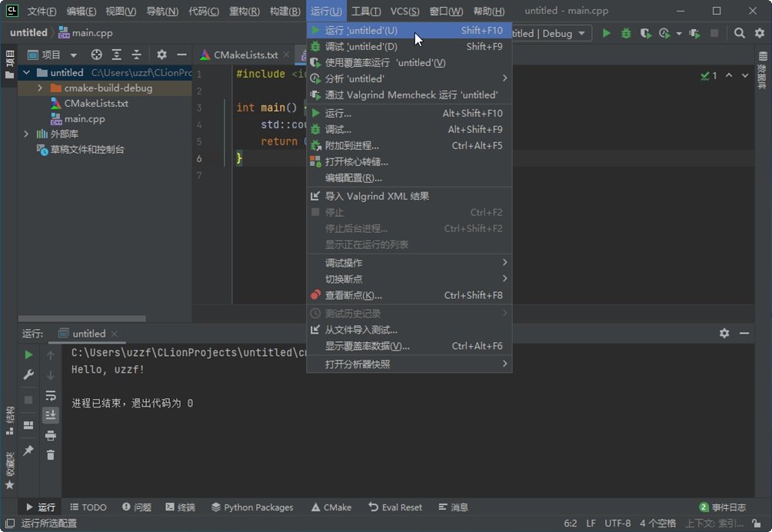Open the 'untitled | Debug' configuration dropdown
Screen dimensions: 772x532
click(x=551, y=33)
